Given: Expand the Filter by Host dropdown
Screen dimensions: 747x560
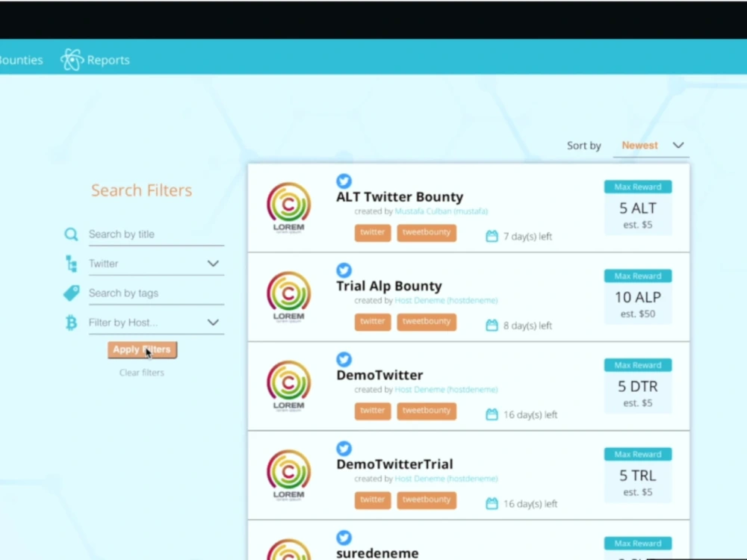Looking at the screenshot, I should (156, 323).
